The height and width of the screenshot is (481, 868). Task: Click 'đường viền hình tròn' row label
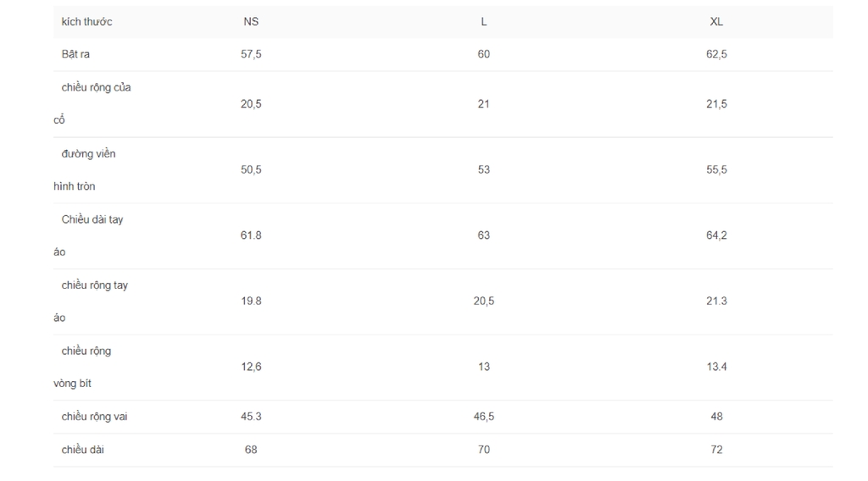85,169
